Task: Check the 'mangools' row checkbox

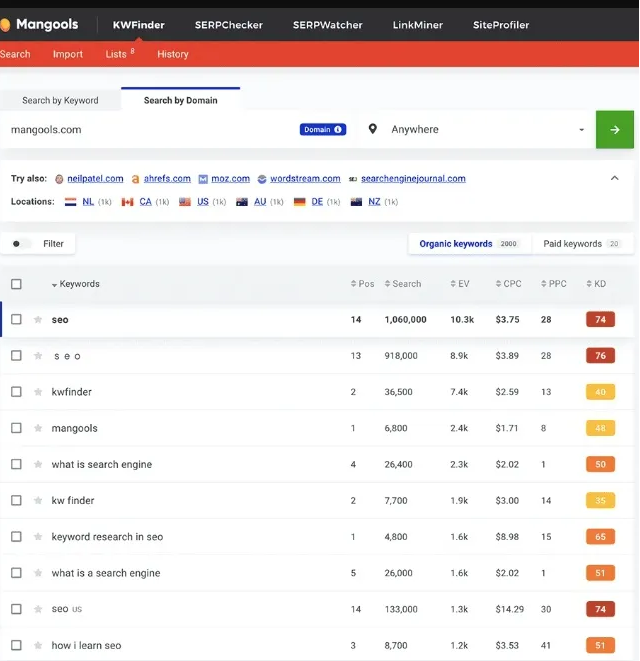Action: pos(16,428)
